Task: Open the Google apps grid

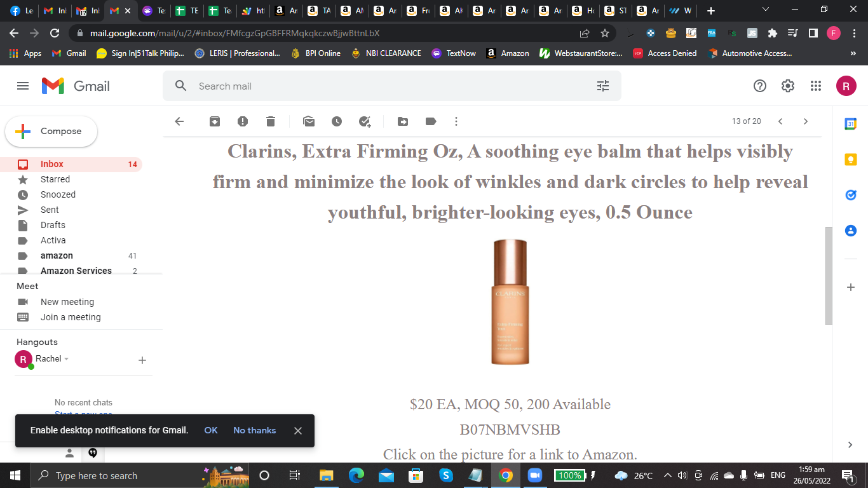Action: pos(816,86)
